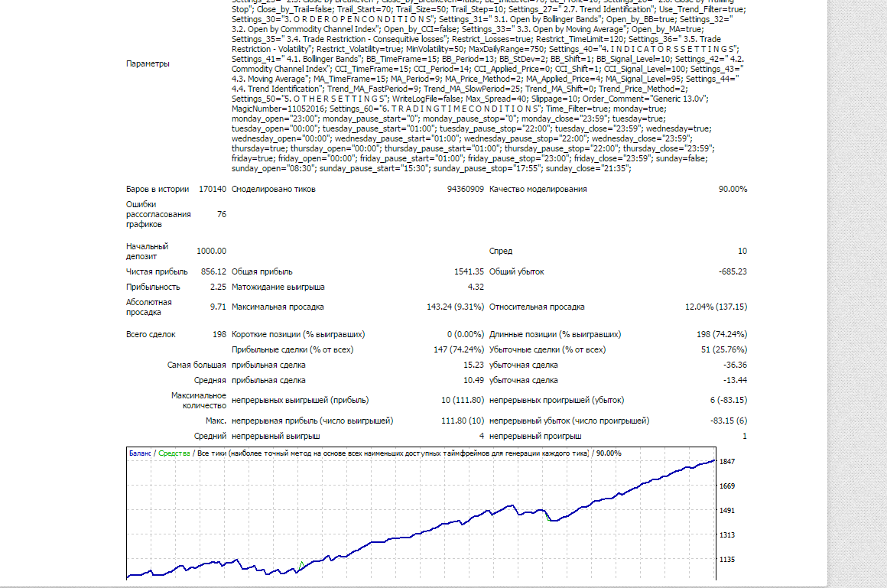The width and height of the screenshot is (887, 588).
Task: Select the 'Матожидание выигрыша' label
Action: point(278,287)
